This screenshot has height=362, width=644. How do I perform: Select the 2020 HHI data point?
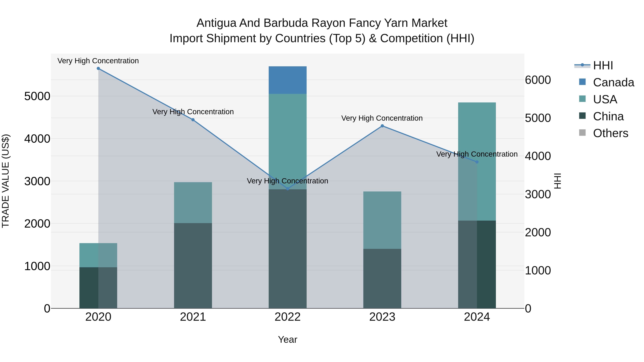pyautogui.click(x=98, y=68)
